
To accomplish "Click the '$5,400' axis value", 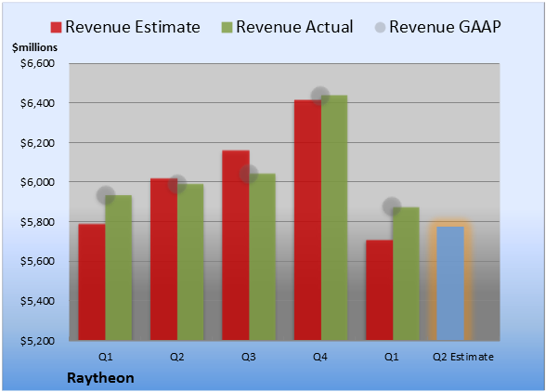I will coord(37,301).
